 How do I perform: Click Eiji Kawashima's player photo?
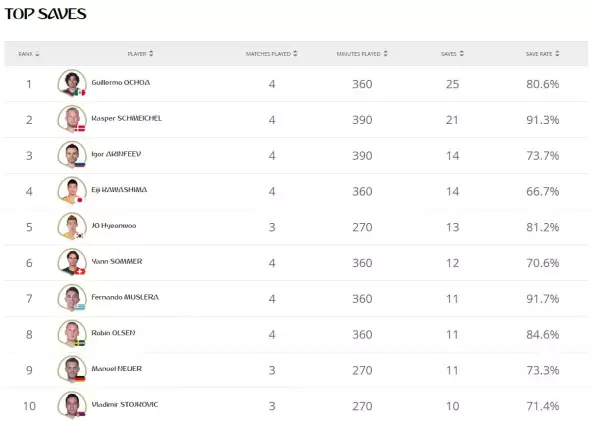click(70, 190)
